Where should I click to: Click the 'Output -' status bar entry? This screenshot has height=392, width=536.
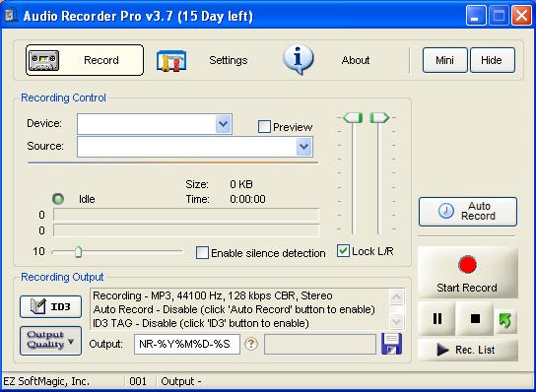181,381
